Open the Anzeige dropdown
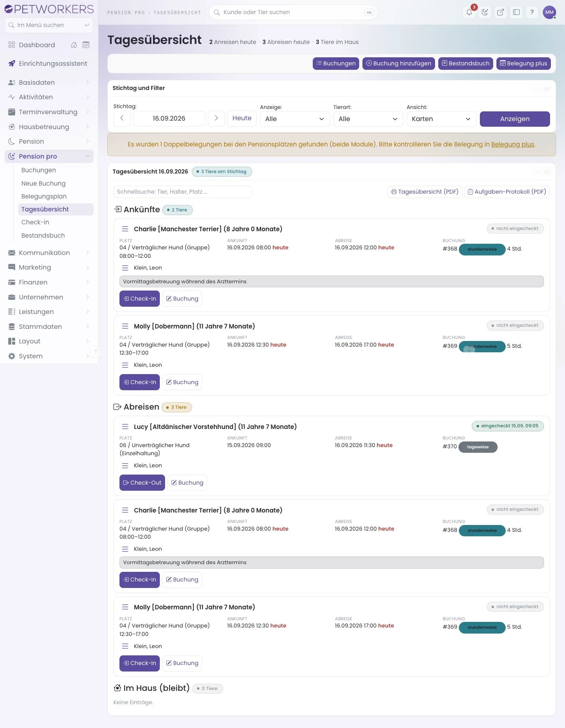Viewport: 565px width, 728px height. coord(295,119)
